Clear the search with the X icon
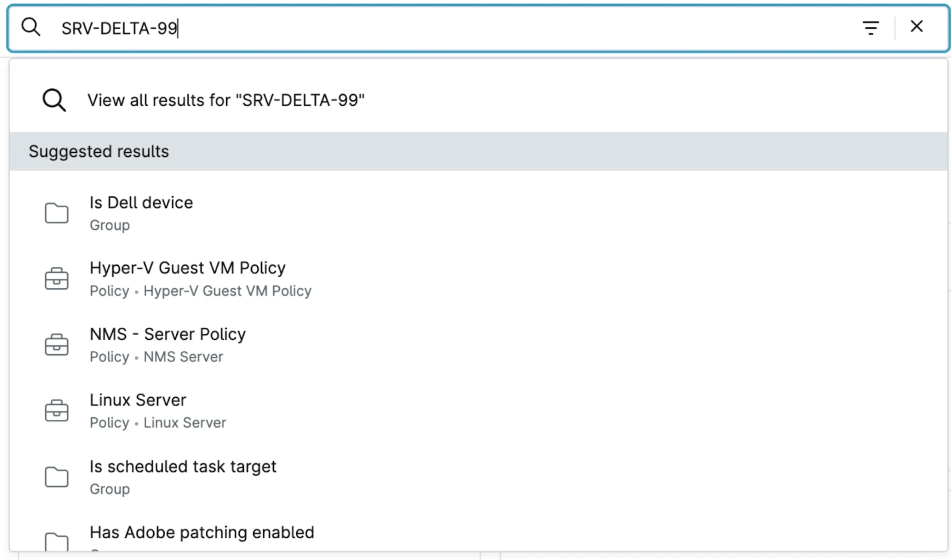Viewport: 951px width, 560px height. pos(917,26)
